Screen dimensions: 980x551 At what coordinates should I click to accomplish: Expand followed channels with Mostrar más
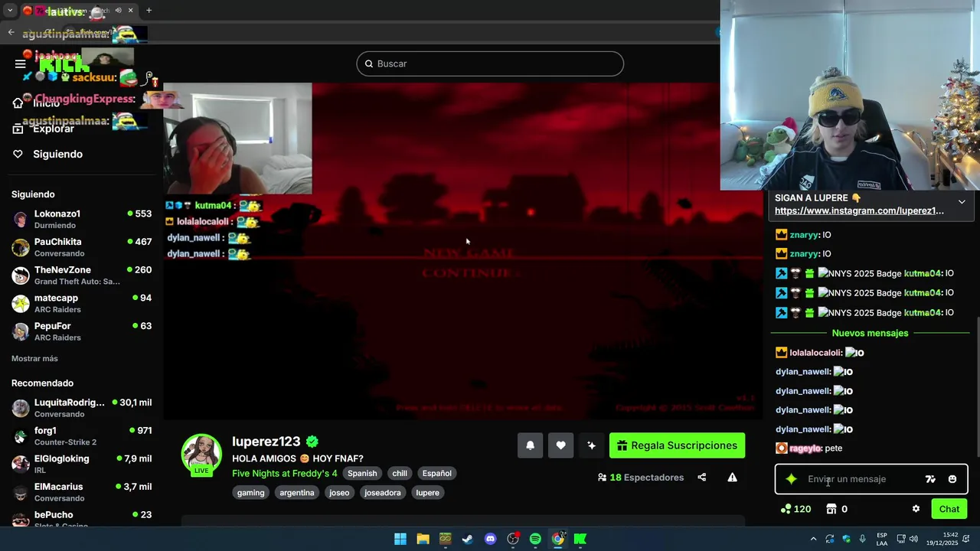pyautogui.click(x=34, y=358)
